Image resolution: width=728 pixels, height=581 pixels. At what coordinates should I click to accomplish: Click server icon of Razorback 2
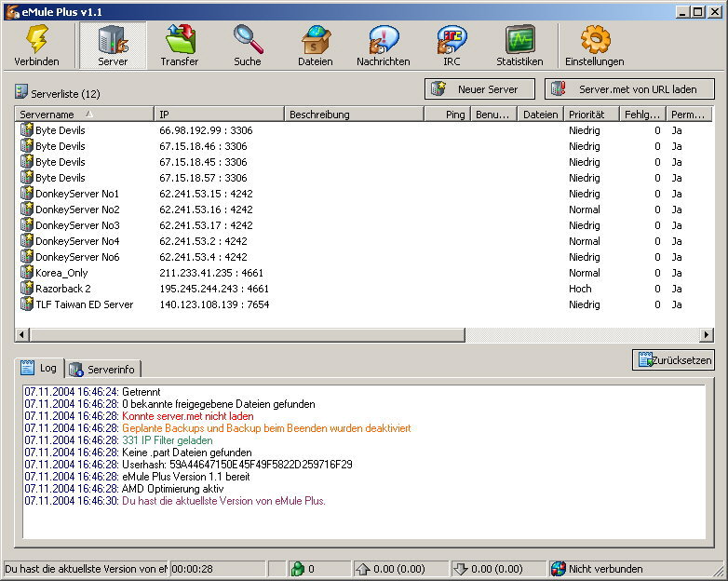coord(26,288)
